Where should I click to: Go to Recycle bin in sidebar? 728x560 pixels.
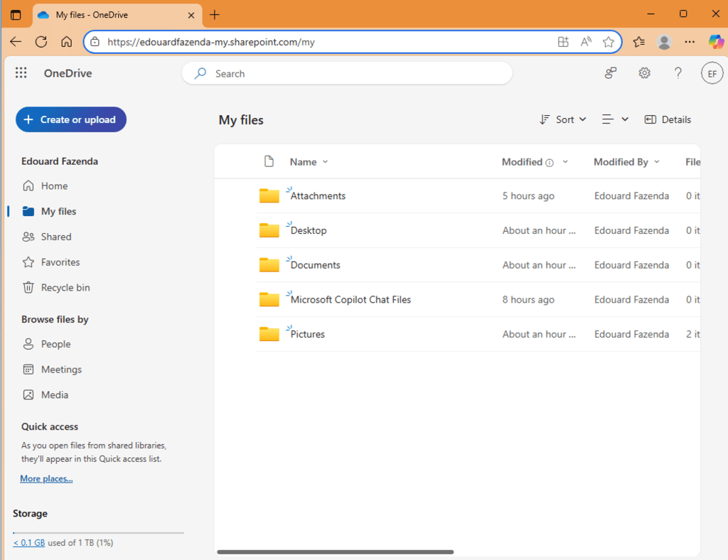click(x=65, y=288)
